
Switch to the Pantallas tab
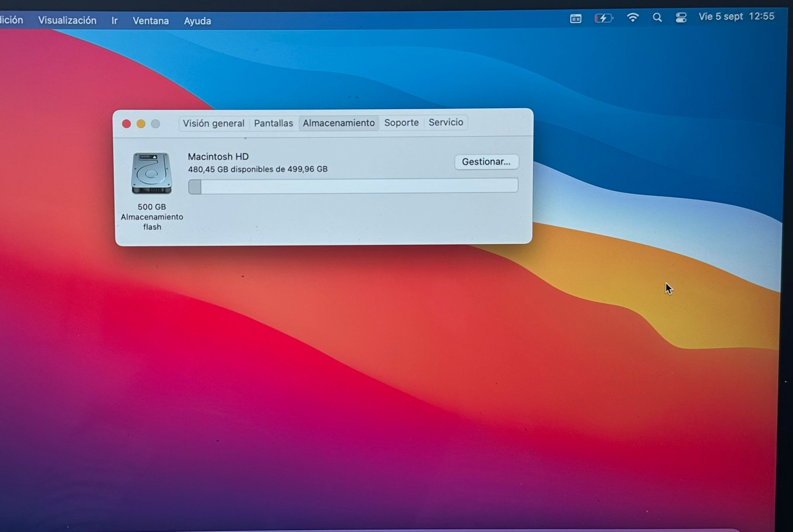273,123
